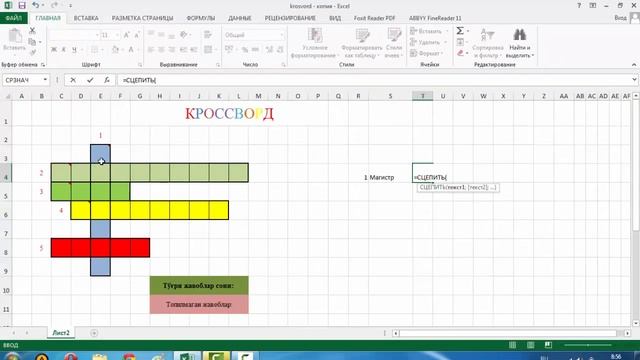Switch to the ВСТАВКА tab
Screen dimensions: 640x360
(86, 18)
